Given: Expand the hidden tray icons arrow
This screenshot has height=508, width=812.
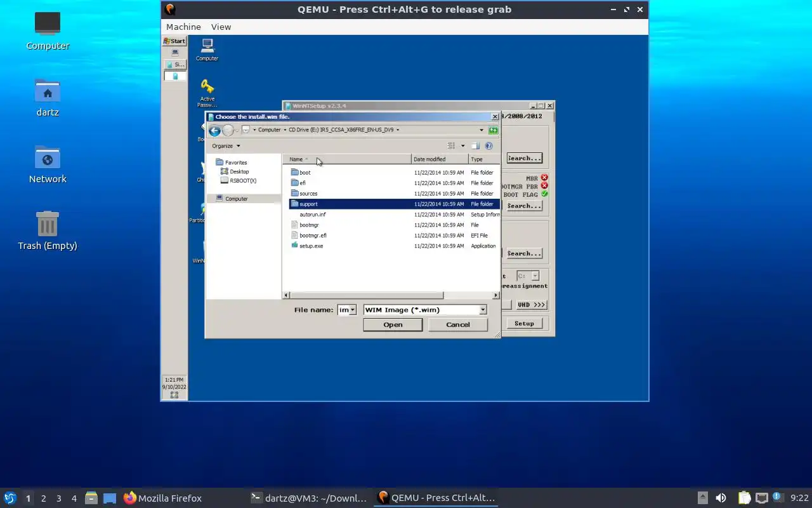Looking at the screenshot, I should point(703,498).
